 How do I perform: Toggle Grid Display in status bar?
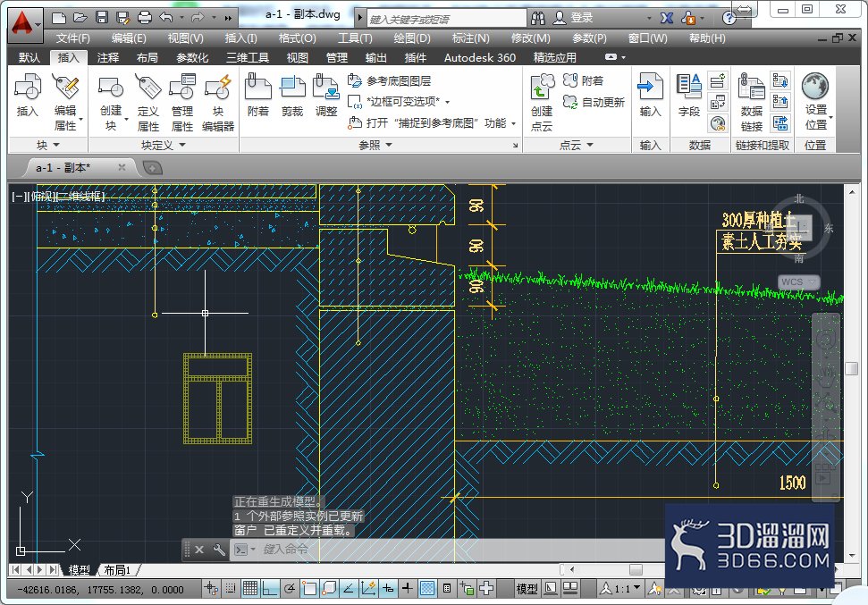point(250,588)
